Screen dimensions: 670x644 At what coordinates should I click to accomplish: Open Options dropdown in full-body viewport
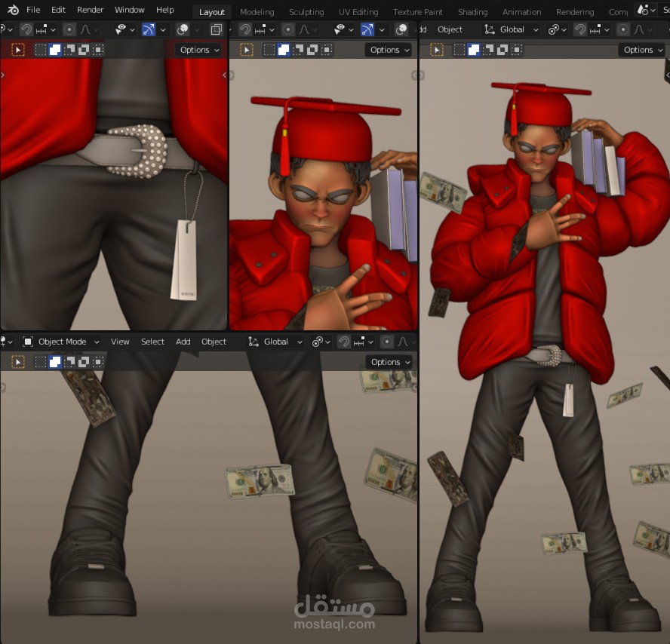point(642,50)
